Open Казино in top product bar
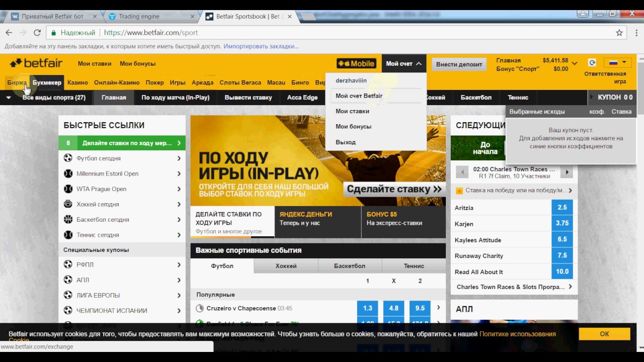 coord(77,82)
